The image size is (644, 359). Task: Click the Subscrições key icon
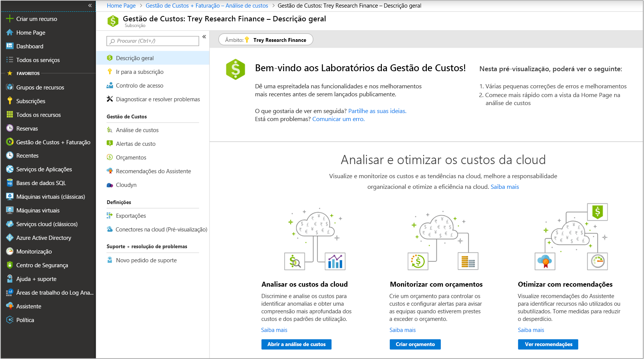point(10,101)
